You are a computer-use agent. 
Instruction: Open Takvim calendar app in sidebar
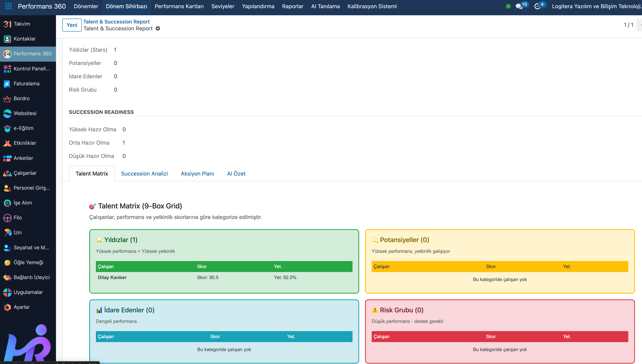[x=28, y=24]
